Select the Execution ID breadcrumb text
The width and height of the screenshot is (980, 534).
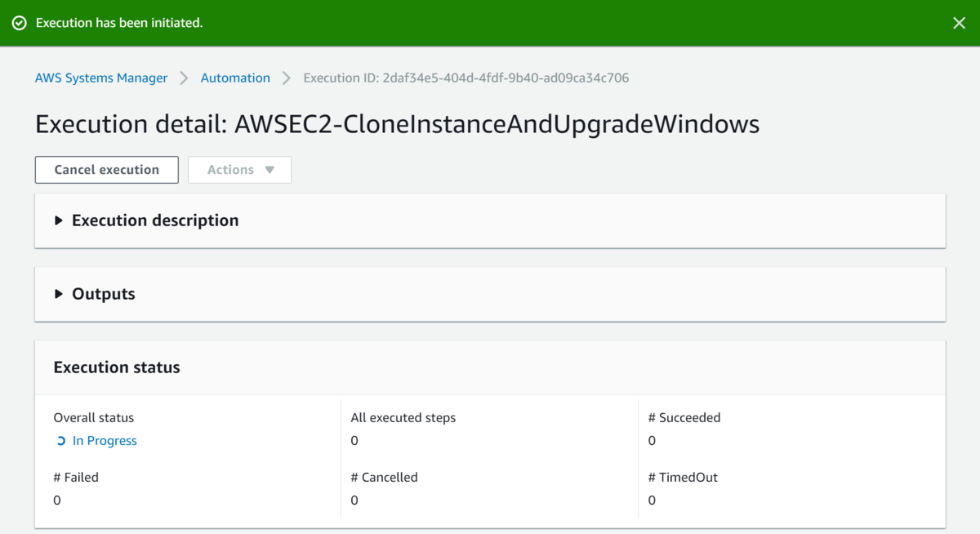tap(466, 78)
